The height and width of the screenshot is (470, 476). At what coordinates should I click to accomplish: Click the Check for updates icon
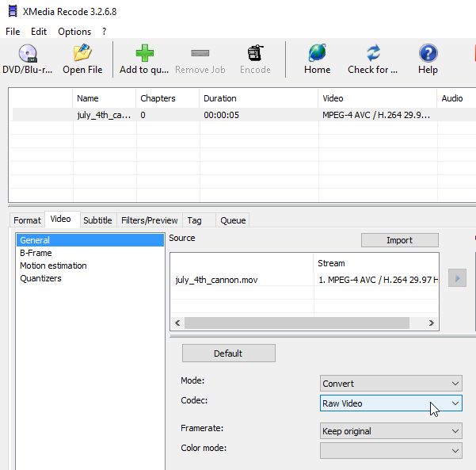click(373, 54)
